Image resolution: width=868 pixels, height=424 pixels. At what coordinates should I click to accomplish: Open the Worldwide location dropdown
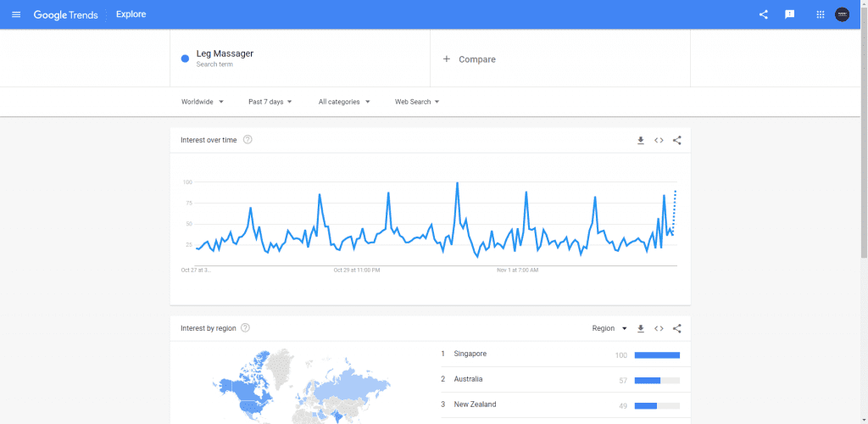[202, 102]
